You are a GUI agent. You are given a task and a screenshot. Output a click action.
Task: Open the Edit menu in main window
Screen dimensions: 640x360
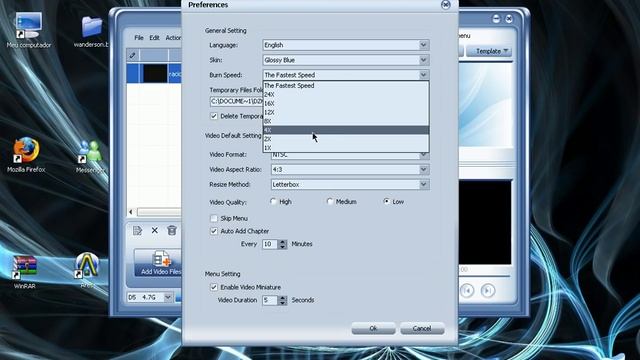[154, 38]
